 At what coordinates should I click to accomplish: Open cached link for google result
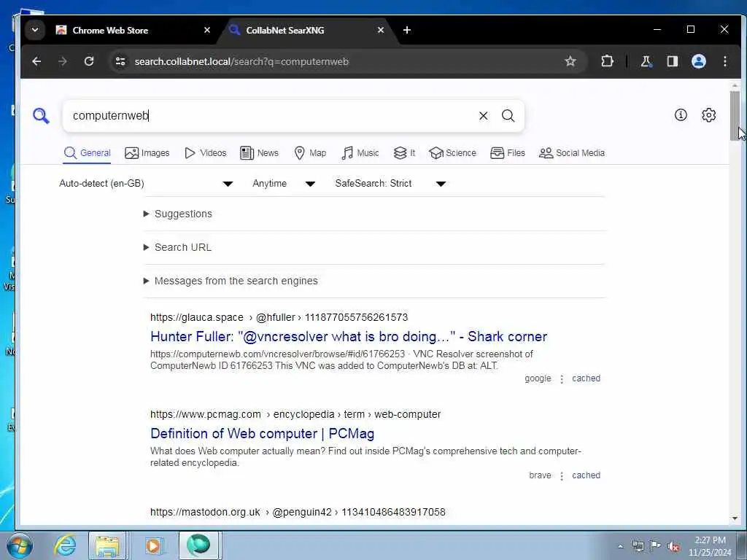click(x=586, y=378)
